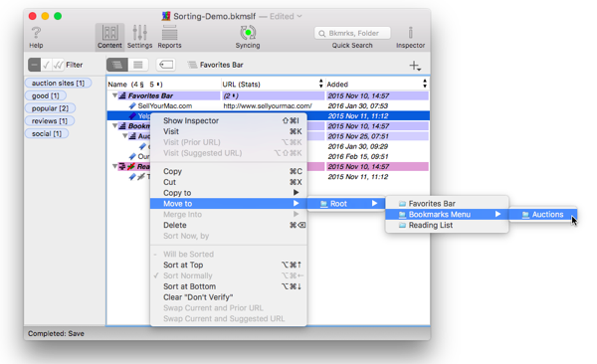Open the Settings sliders tab
597x364 pixels.
click(139, 37)
